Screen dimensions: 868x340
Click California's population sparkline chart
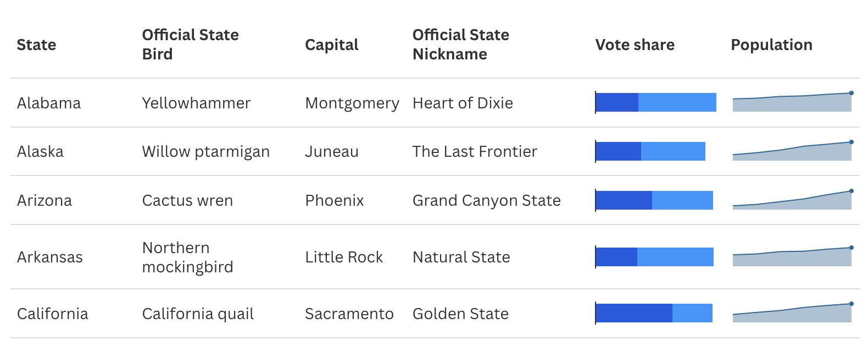(792, 312)
